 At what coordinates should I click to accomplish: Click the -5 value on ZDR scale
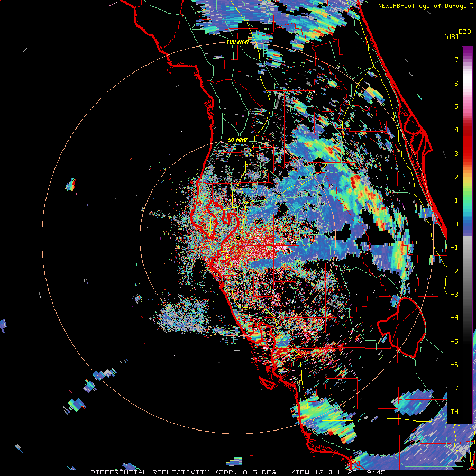pos(454,341)
